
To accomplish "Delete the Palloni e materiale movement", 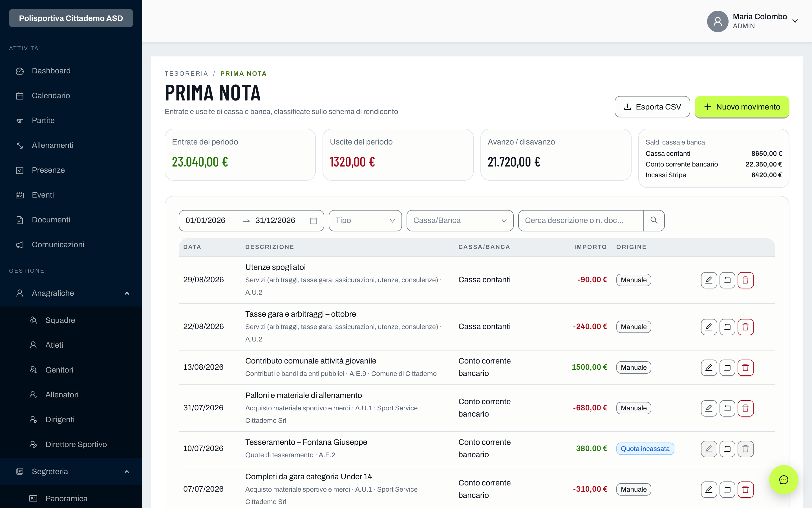I will tap(745, 408).
